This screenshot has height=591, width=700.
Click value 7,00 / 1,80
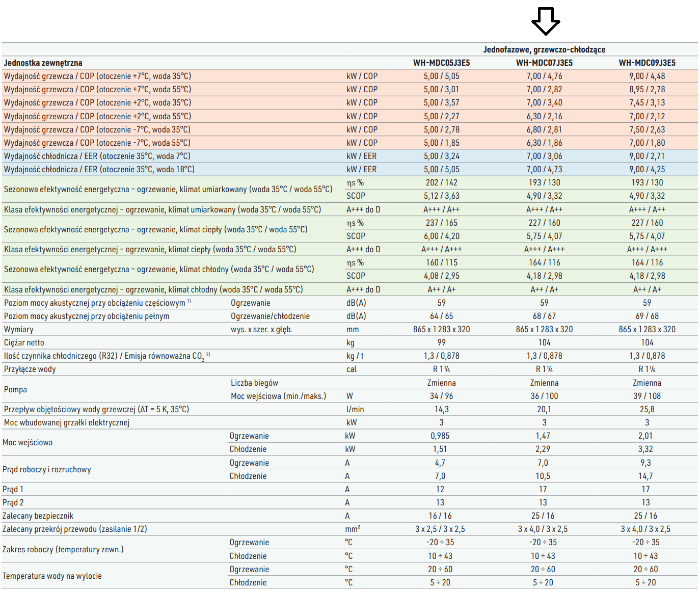pos(647,143)
